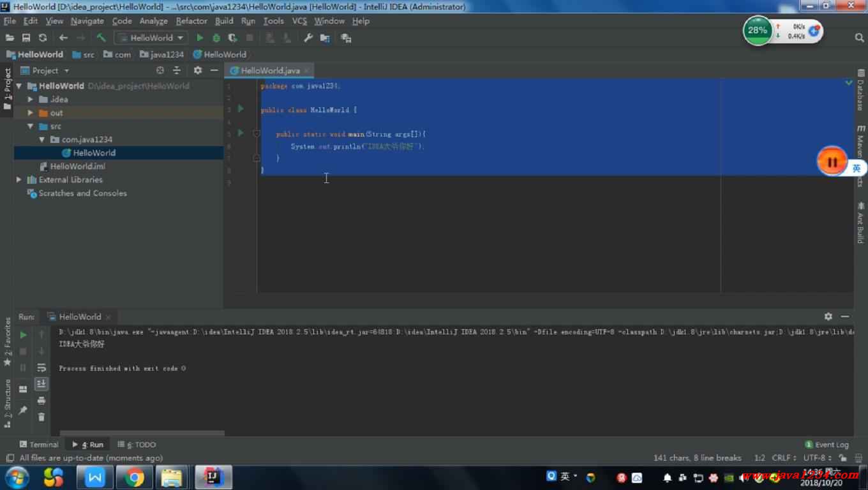The width and height of the screenshot is (868, 490).
Task: Expand the out folder
Action: pos(30,113)
